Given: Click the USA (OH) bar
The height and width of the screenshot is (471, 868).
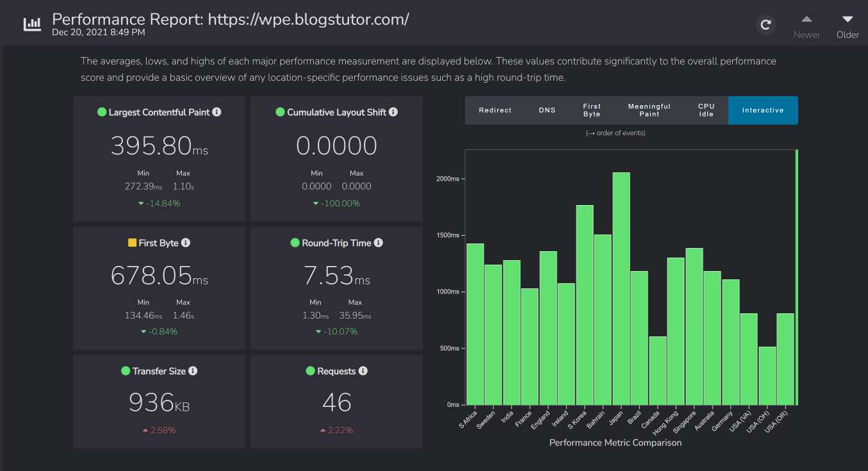Looking at the screenshot, I should point(767,376).
